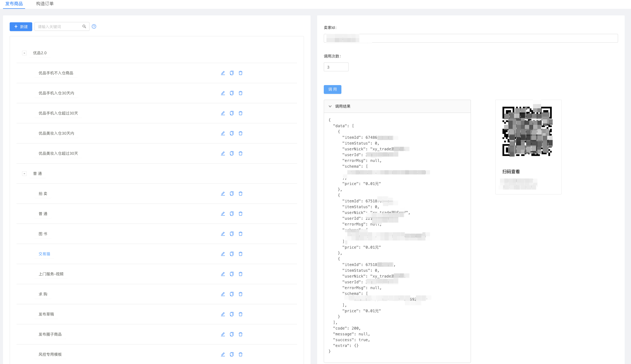Image resolution: width=631 pixels, height=364 pixels.
Task: Delete the 优品手机不入仓商品 template
Action: [x=241, y=73]
